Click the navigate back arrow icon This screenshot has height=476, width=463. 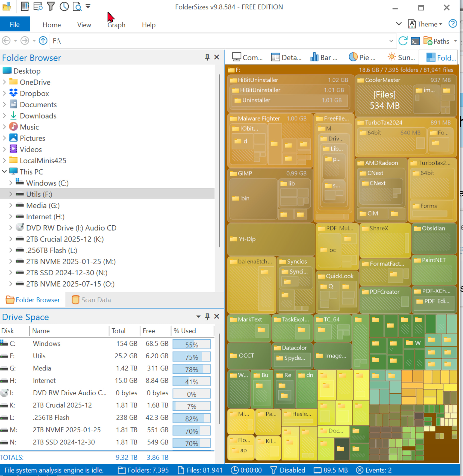pyautogui.click(x=6, y=41)
